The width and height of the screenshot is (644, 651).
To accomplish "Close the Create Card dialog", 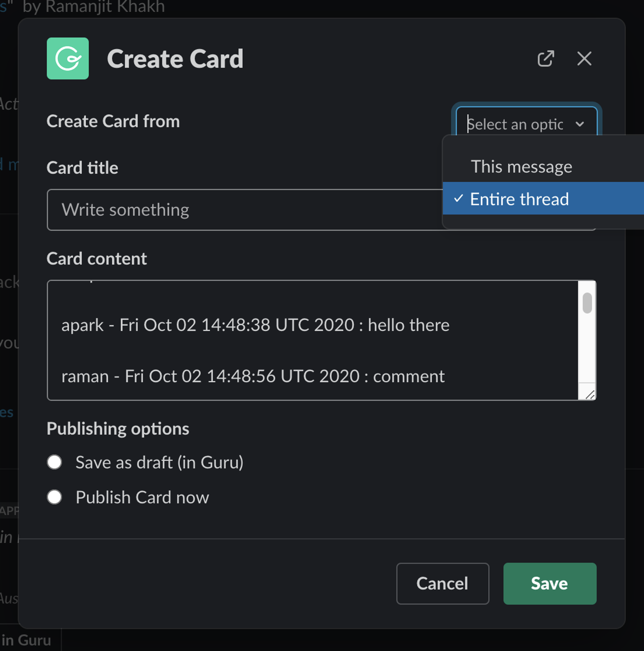I will point(584,58).
